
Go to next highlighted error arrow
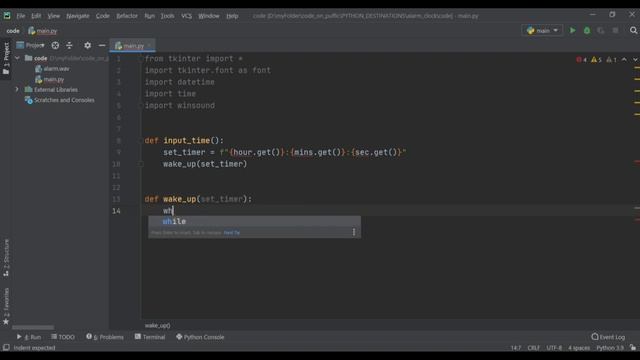pos(635,60)
